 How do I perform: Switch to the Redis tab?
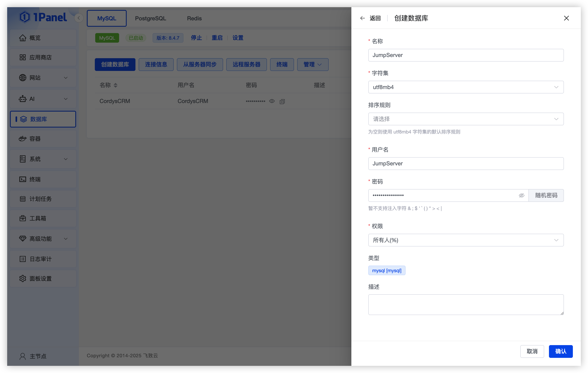[x=194, y=18]
